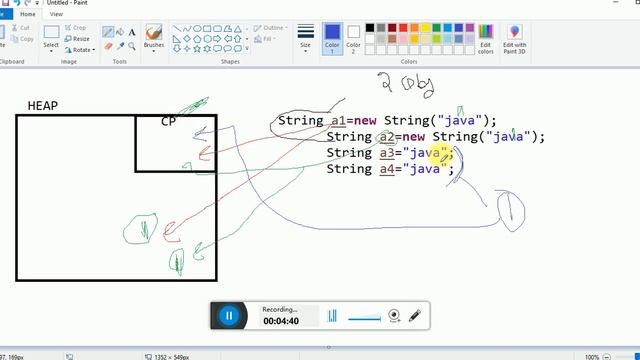This screenshot has height=360, width=640.
Task: Pick the purple color swatch
Action: [470, 28]
